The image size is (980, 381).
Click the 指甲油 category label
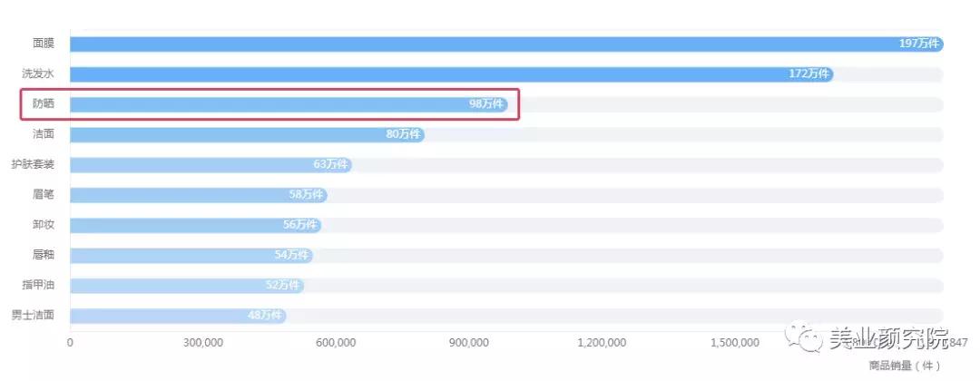(38, 285)
